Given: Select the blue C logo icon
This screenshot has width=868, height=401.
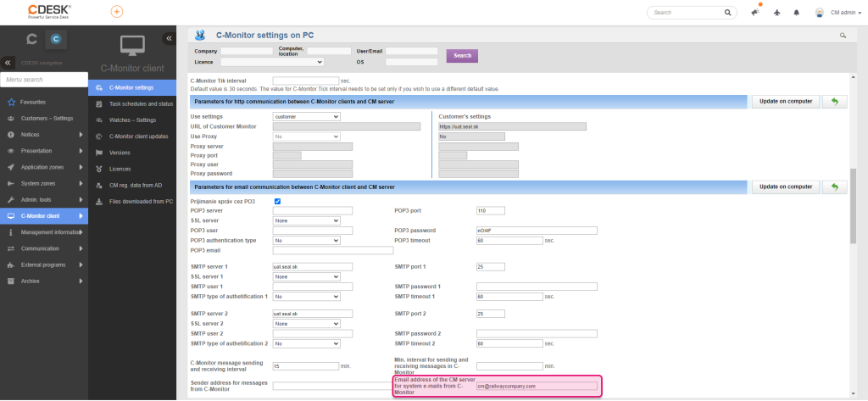Looking at the screenshot, I should tap(55, 39).
